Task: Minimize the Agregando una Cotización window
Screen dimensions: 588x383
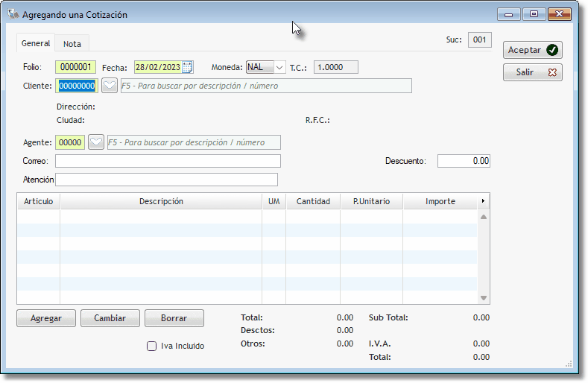Action: pos(508,14)
